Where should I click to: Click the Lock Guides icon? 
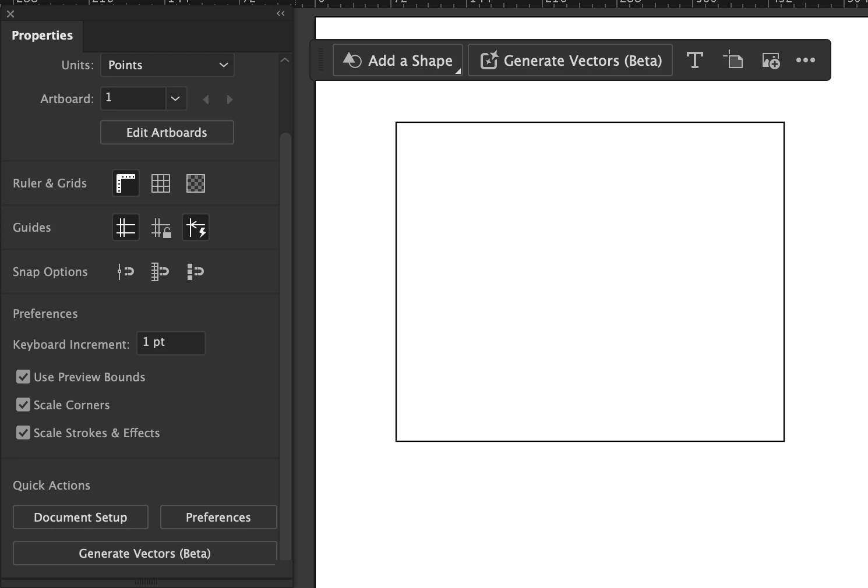tap(161, 228)
